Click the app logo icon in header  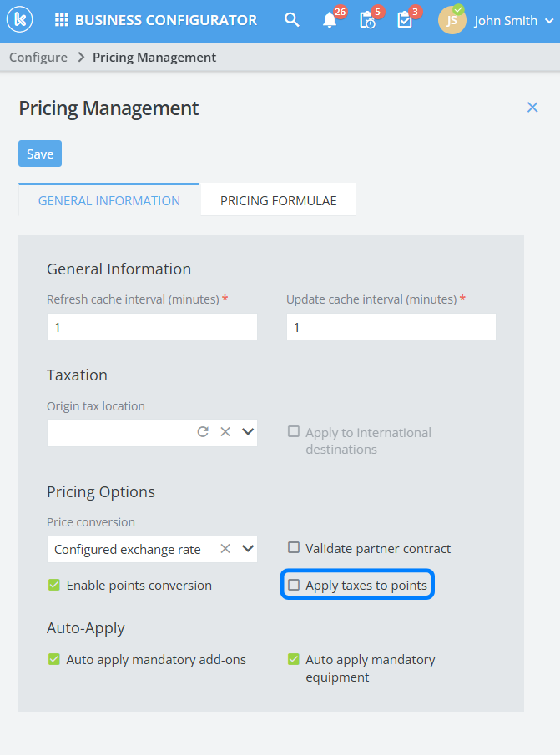tap(19, 20)
